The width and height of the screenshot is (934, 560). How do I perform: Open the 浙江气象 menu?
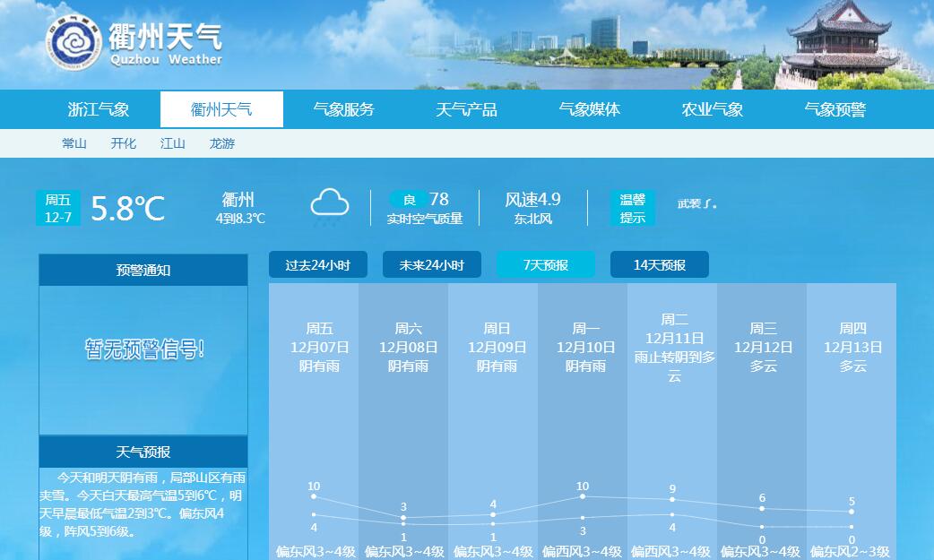99,109
